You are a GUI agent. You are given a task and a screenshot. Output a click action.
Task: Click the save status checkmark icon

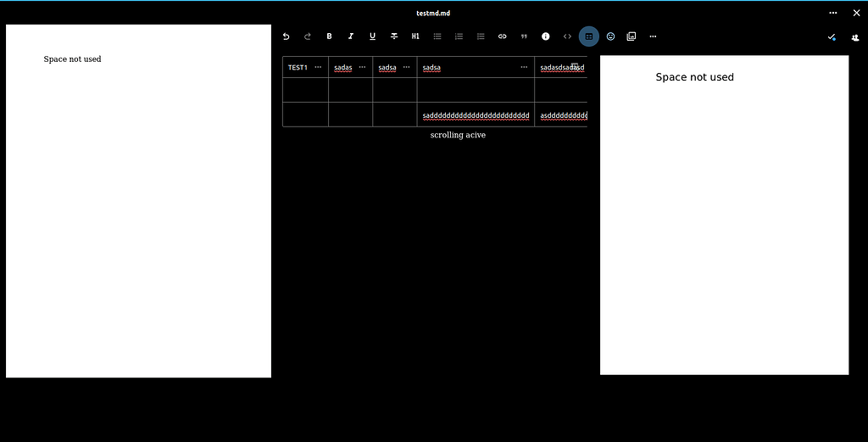coord(832,37)
